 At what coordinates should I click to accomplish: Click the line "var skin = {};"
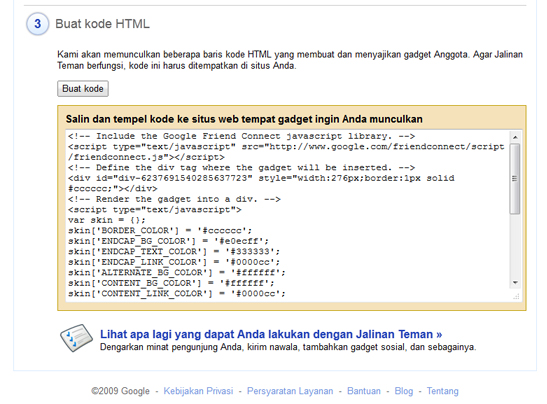pyautogui.click(x=106, y=220)
